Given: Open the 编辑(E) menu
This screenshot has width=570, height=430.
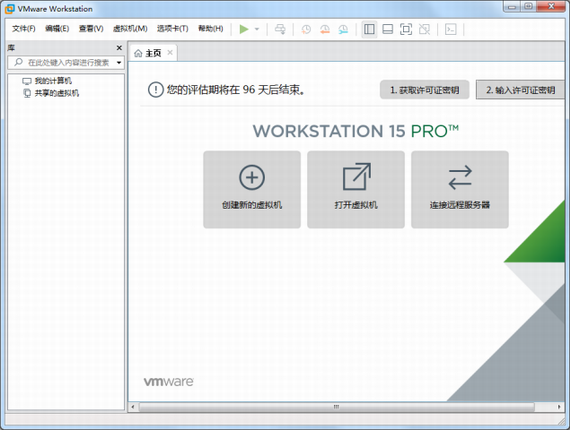Looking at the screenshot, I should pos(57,29).
